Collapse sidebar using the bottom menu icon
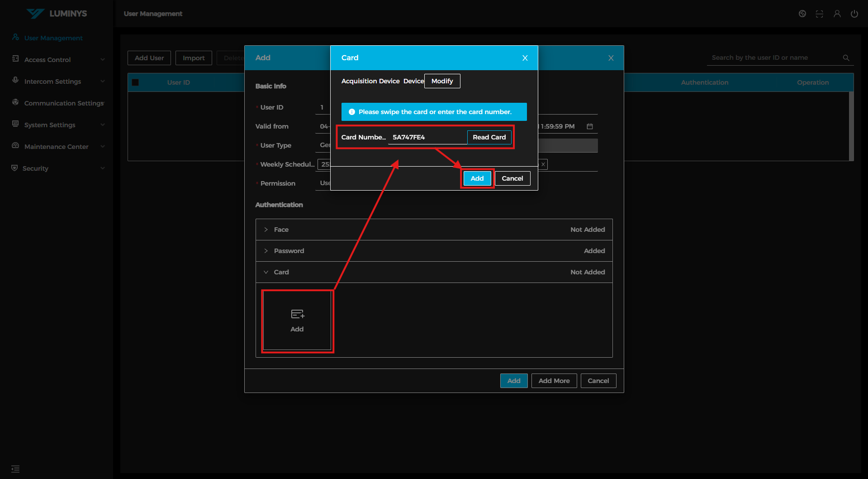This screenshot has width=868, height=479. pyautogui.click(x=15, y=469)
